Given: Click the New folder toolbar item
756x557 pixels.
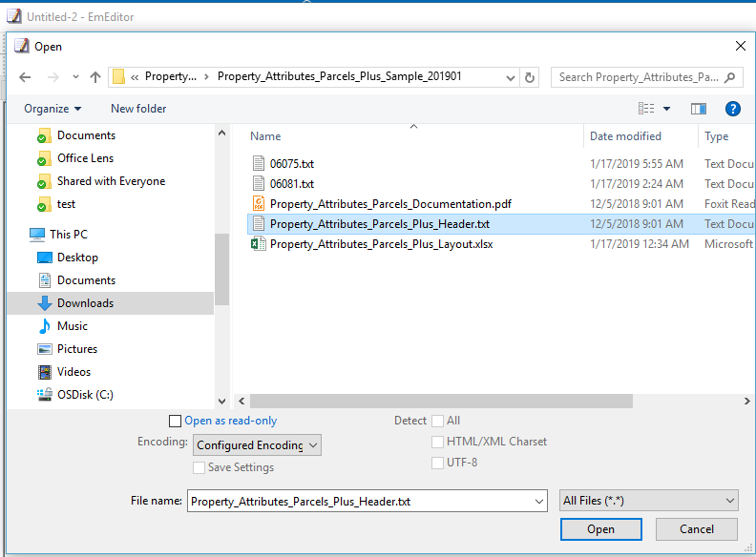Looking at the screenshot, I should [138, 109].
